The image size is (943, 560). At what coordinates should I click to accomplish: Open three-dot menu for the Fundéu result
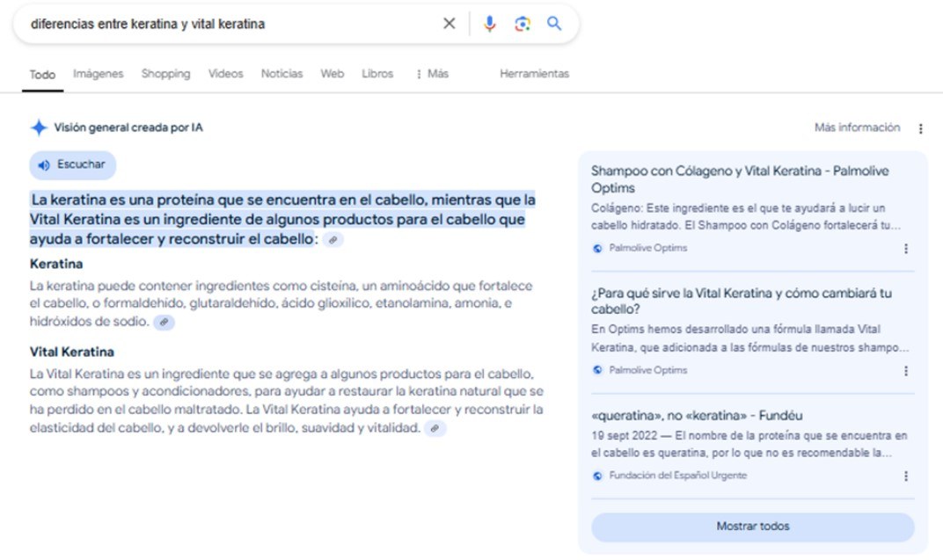click(905, 476)
